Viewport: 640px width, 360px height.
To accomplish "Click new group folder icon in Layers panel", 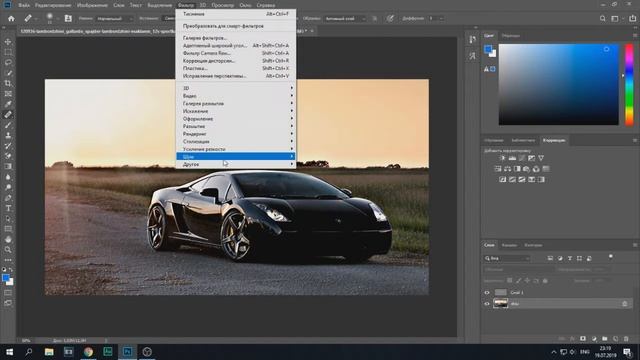I will click(604, 339).
